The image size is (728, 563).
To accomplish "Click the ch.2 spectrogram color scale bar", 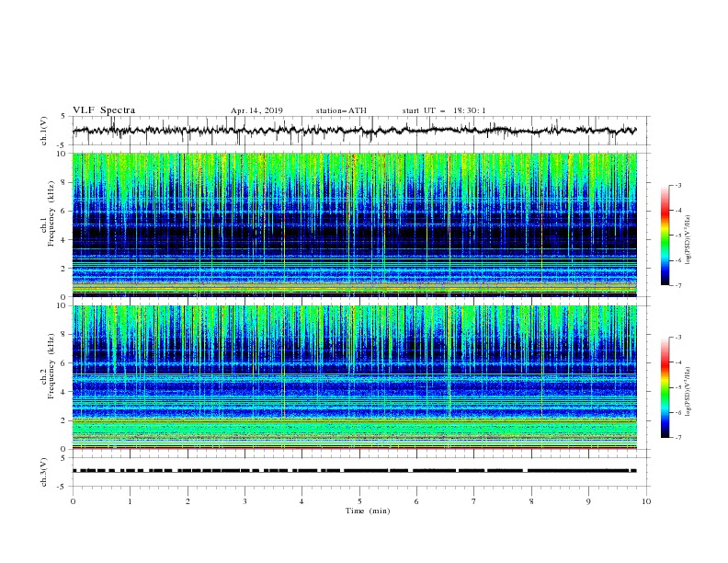I will 665,387.
